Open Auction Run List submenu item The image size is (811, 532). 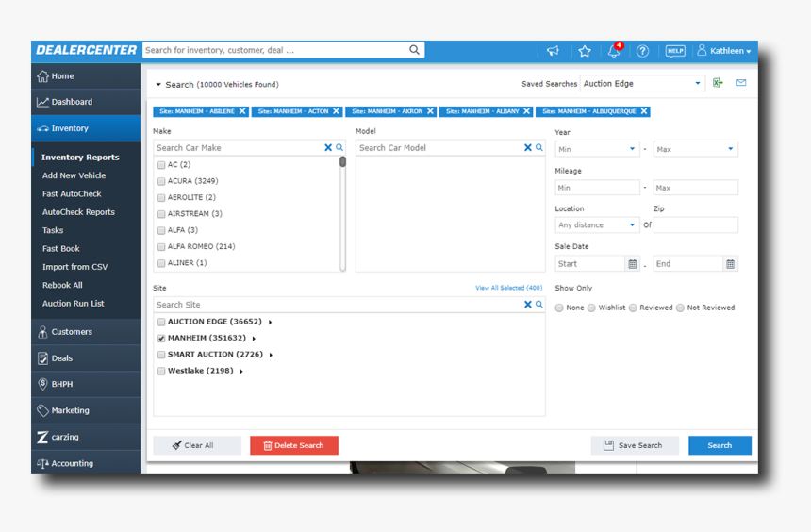click(74, 304)
